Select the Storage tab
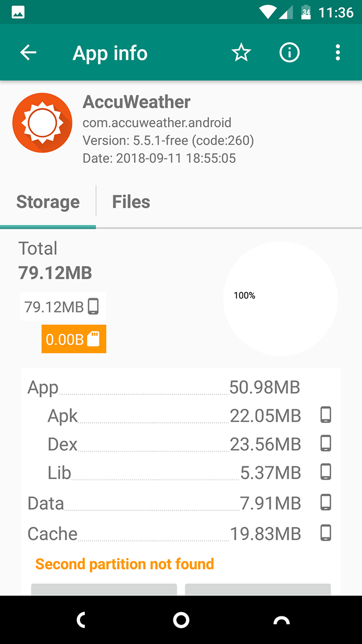Viewport: 362px width, 644px height. tap(48, 201)
